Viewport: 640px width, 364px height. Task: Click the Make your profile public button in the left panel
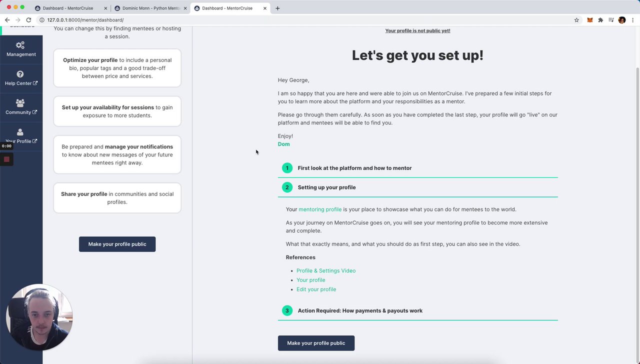click(x=117, y=244)
